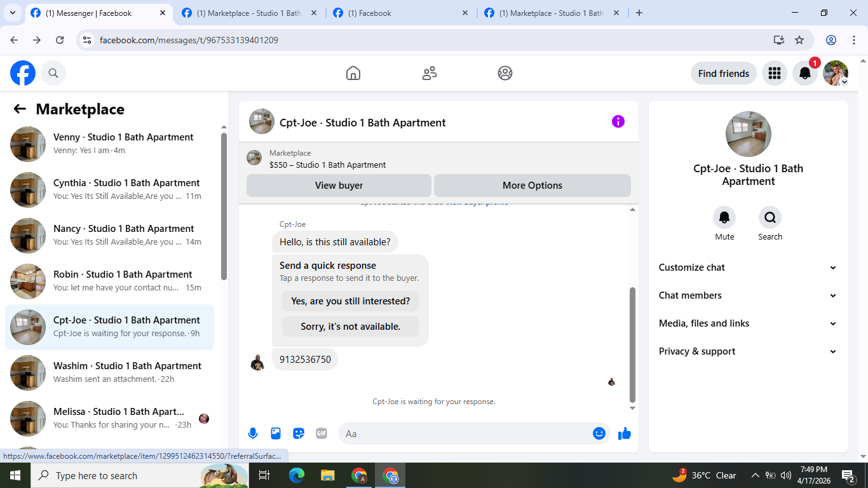Viewport: 868px width, 488px height.
Task: Bookmark this page with the star icon
Action: tap(799, 40)
